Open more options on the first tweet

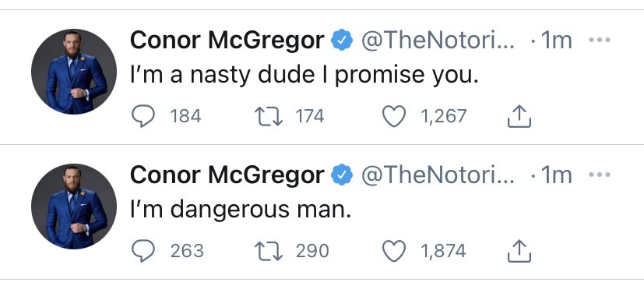click(x=600, y=41)
